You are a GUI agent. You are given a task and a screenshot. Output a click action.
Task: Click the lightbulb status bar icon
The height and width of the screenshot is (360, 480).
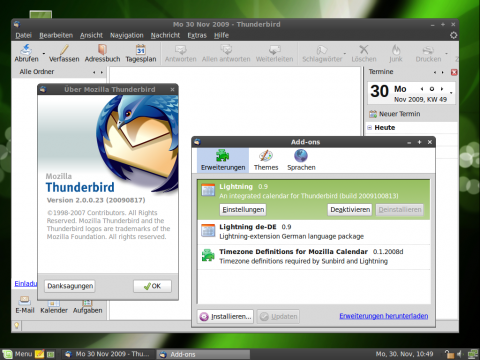pyautogui.click(x=16, y=326)
